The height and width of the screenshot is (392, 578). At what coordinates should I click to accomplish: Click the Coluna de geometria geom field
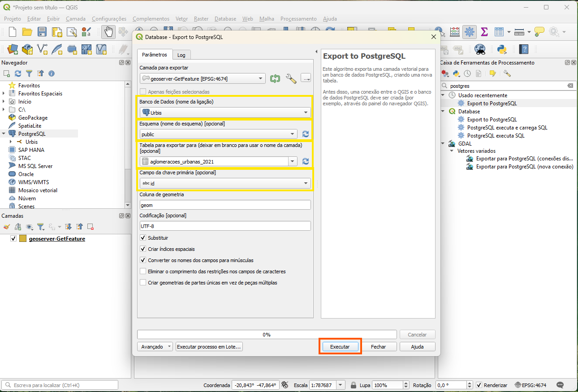tap(225, 205)
